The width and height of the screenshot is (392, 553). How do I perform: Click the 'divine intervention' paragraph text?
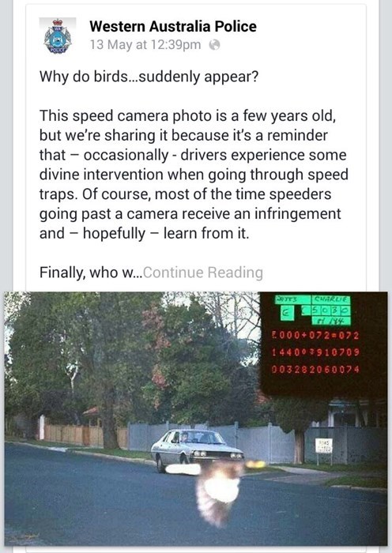[x=194, y=175]
